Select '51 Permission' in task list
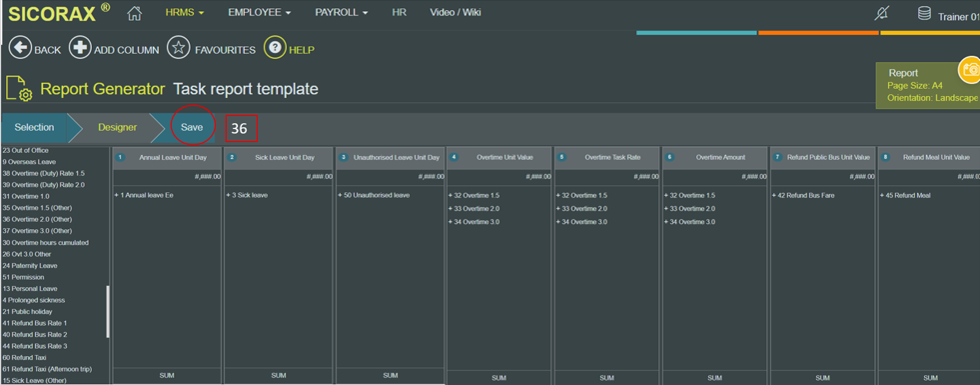Viewport: 980px width, 385px height. coord(23,277)
